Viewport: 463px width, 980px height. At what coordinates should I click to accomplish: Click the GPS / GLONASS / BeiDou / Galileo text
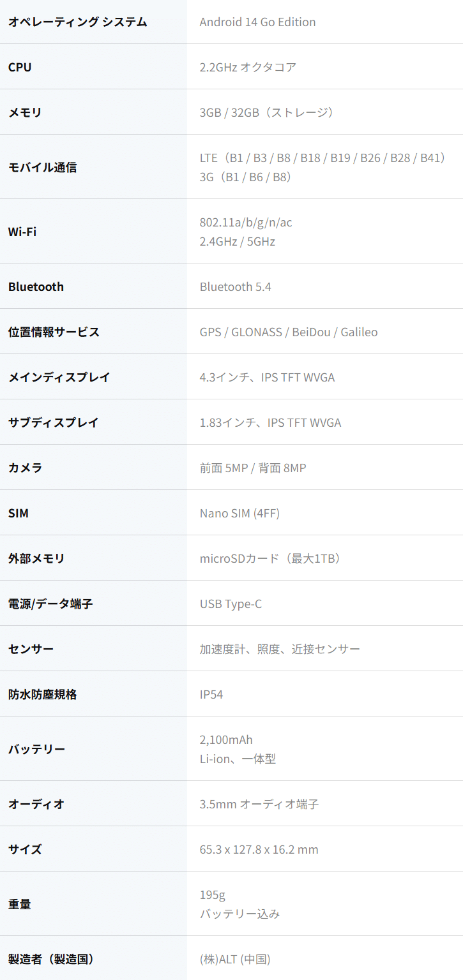click(x=288, y=332)
